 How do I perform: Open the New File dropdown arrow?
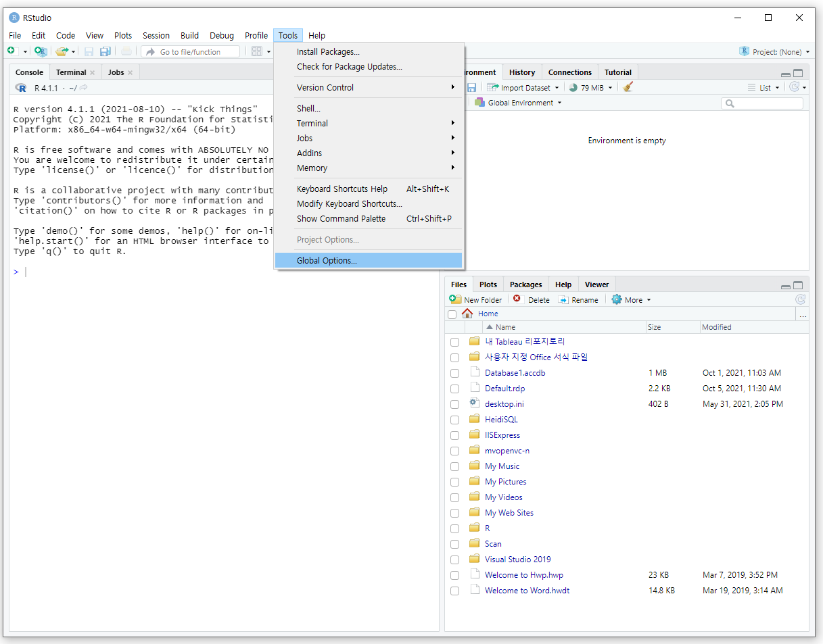[25, 52]
